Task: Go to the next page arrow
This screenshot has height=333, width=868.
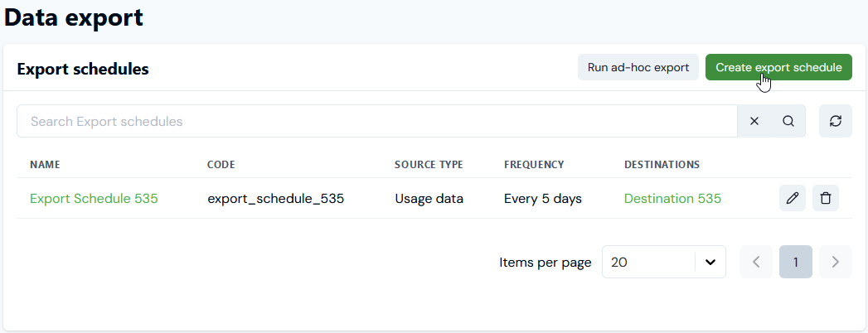Action: pos(836,262)
